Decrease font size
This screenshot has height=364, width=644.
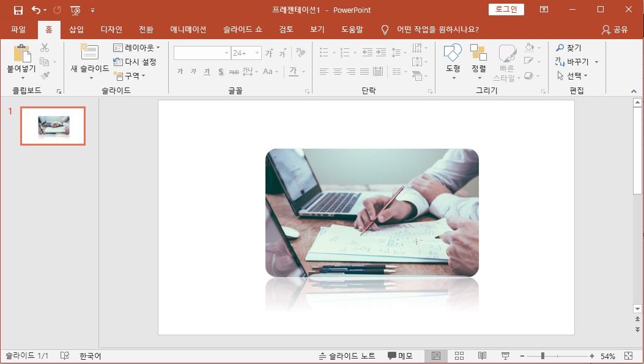click(283, 53)
